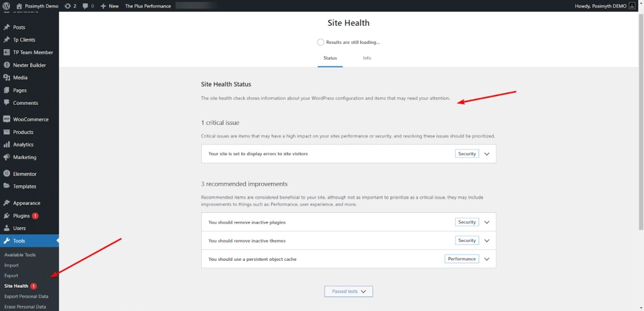
Task: Click the WooCommerce icon
Action: (x=6, y=119)
